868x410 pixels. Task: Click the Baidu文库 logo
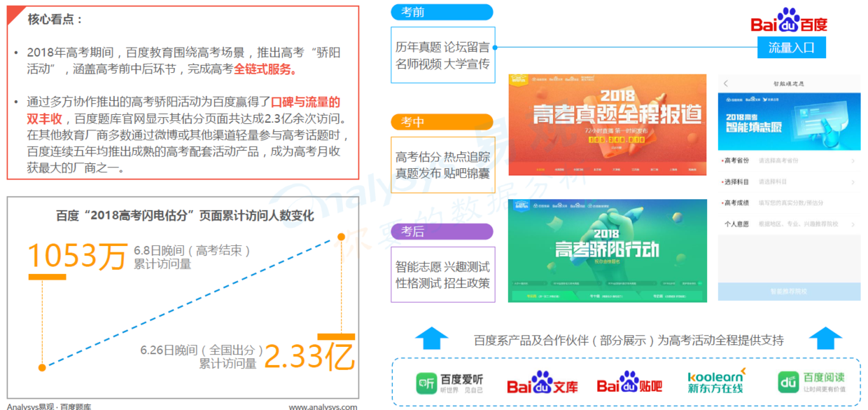click(542, 383)
